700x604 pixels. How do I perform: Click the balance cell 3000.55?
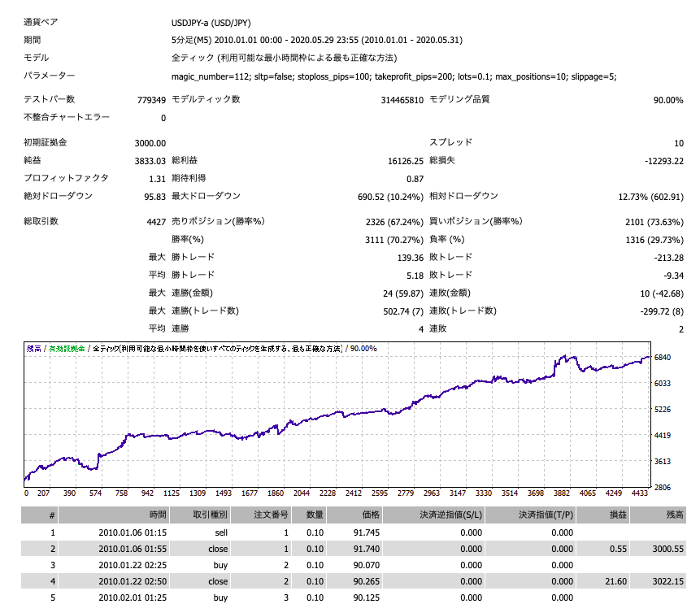point(667,549)
